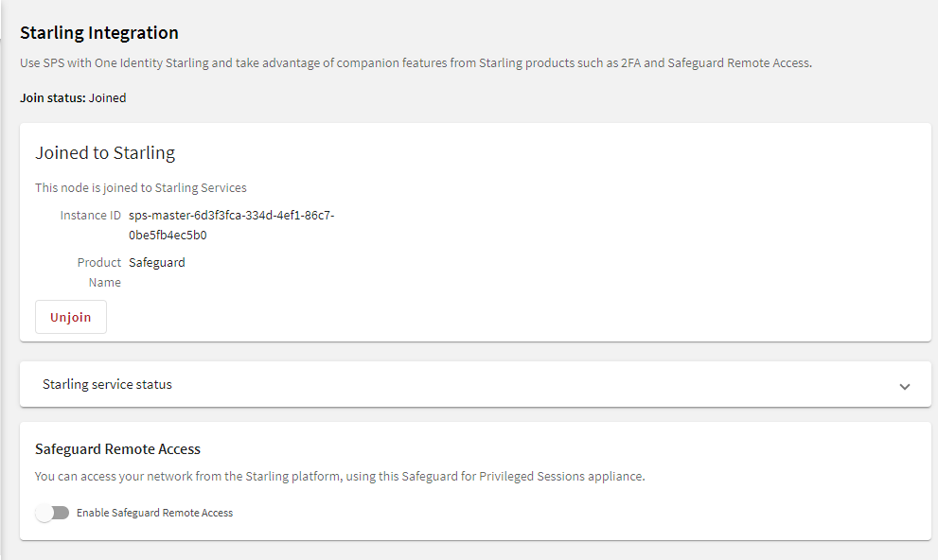Click the 'You can access your network' description
The image size is (938, 560).
coord(340,477)
